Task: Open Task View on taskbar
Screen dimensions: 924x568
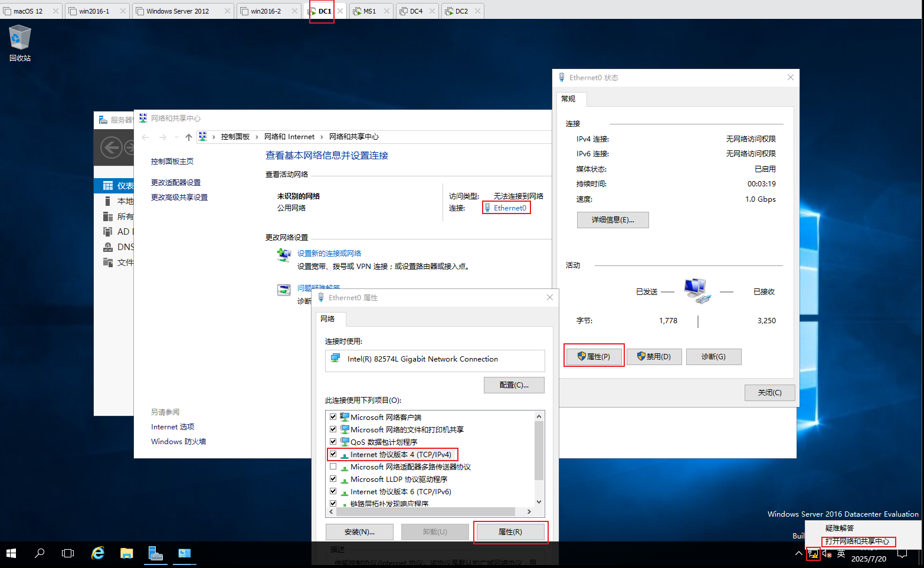Action: tap(68, 553)
